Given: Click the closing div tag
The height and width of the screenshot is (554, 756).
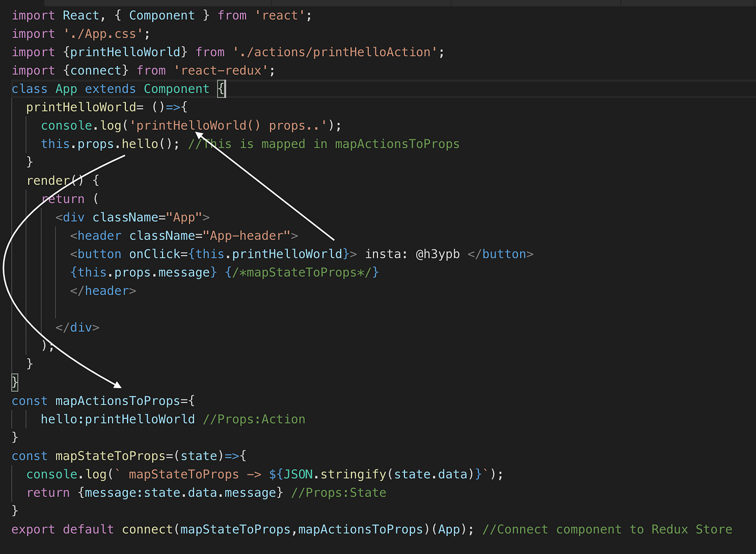Looking at the screenshot, I should 77,327.
